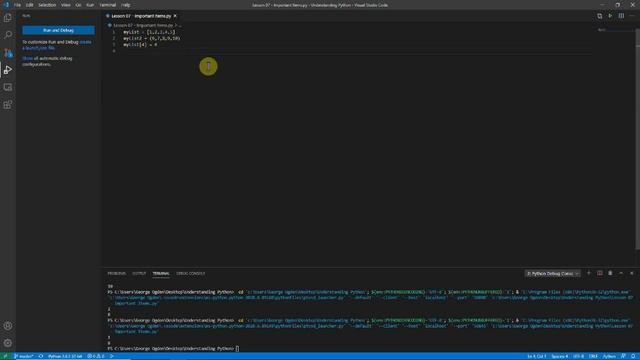Change encoding via UTF-8 indicator
The height and width of the screenshot is (360, 640).
(x=578, y=356)
